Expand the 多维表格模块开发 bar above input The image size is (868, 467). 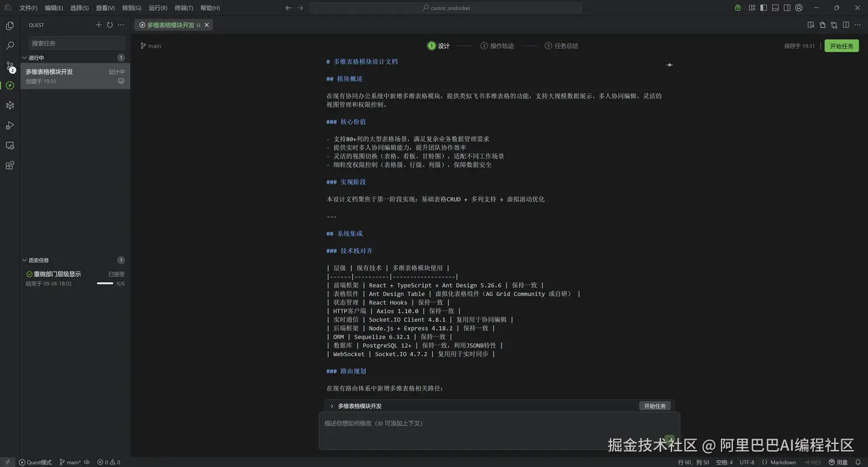point(332,406)
